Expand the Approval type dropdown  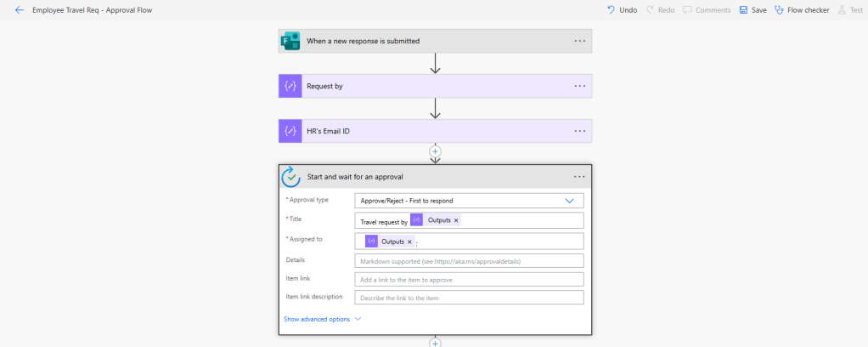click(569, 201)
